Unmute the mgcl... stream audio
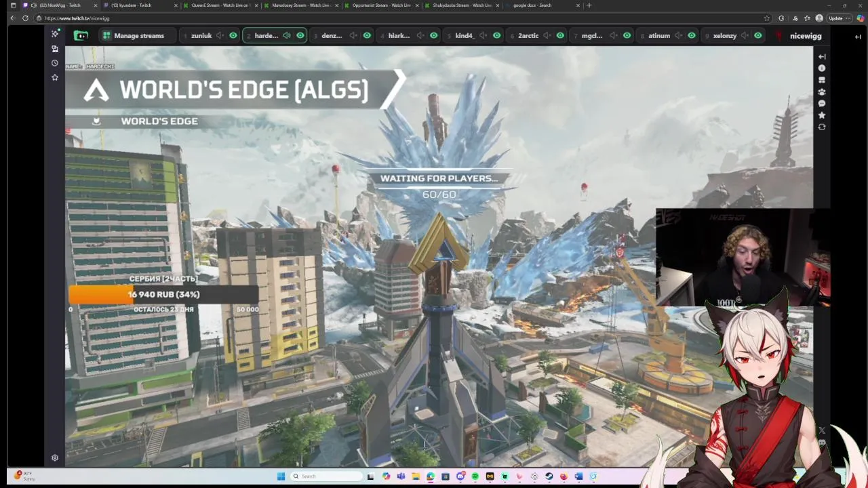 (614, 35)
